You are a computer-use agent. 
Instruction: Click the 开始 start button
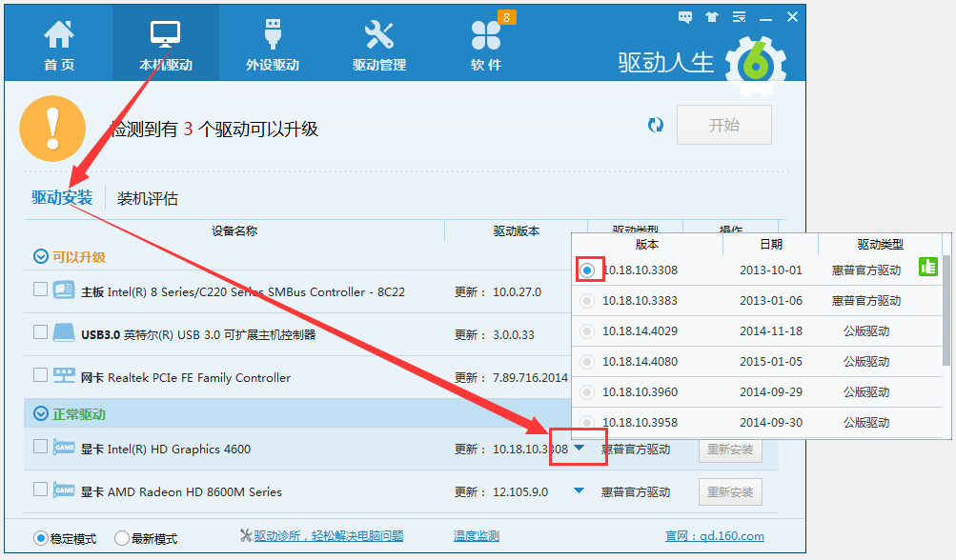(724, 125)
